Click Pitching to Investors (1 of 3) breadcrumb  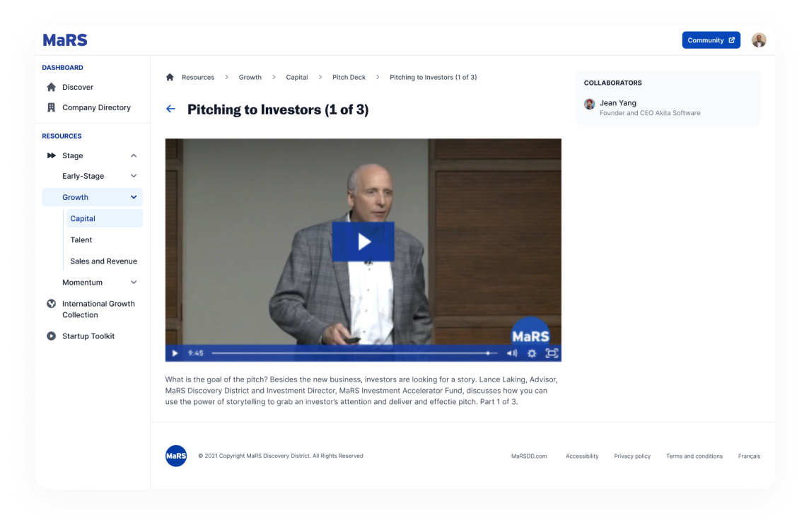[433, 77]
